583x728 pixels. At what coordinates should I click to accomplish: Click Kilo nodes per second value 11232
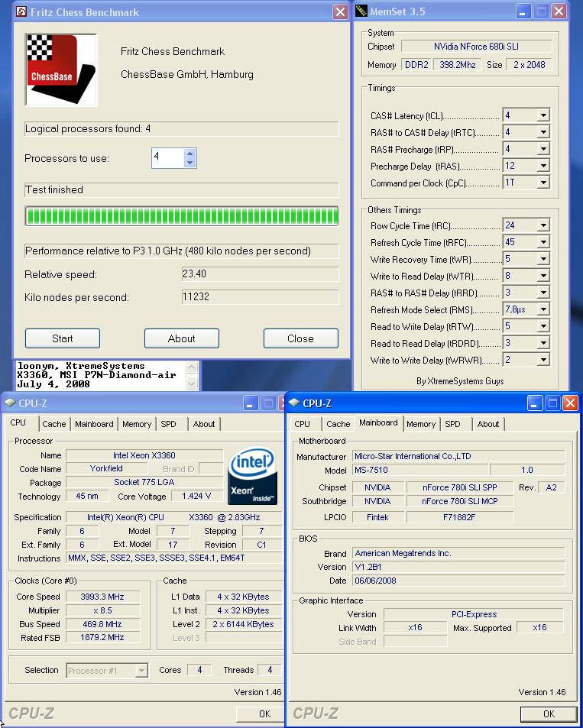pos(260,296)
